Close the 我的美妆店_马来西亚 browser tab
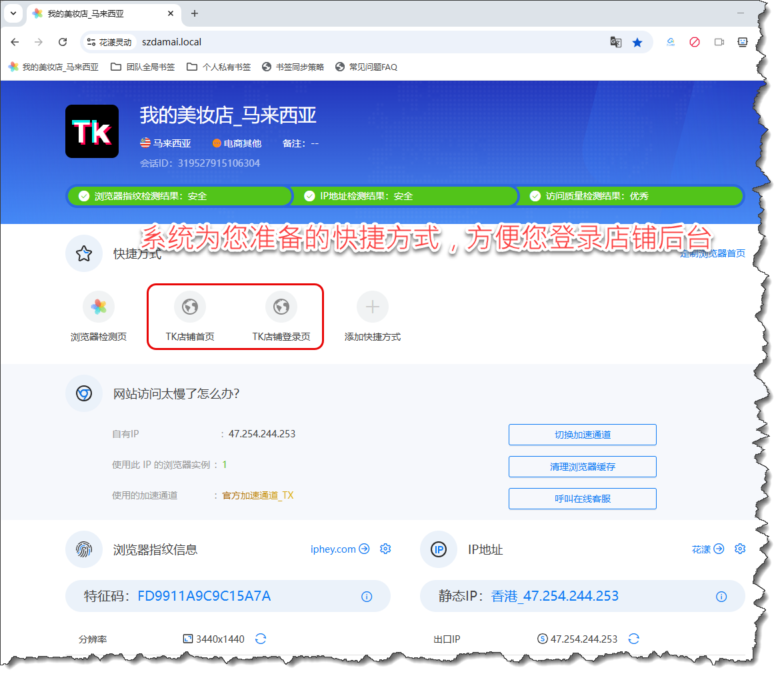 pos(171,13)
